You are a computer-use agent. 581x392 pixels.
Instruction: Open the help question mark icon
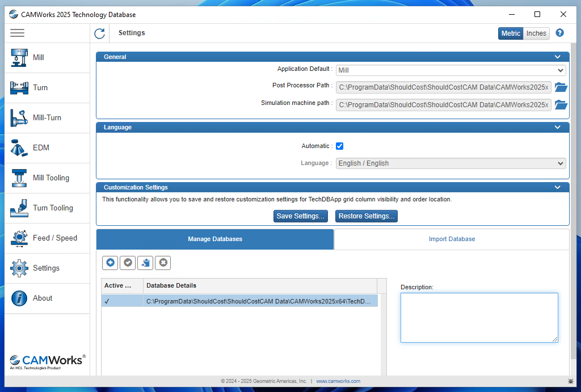coord(559,33)
